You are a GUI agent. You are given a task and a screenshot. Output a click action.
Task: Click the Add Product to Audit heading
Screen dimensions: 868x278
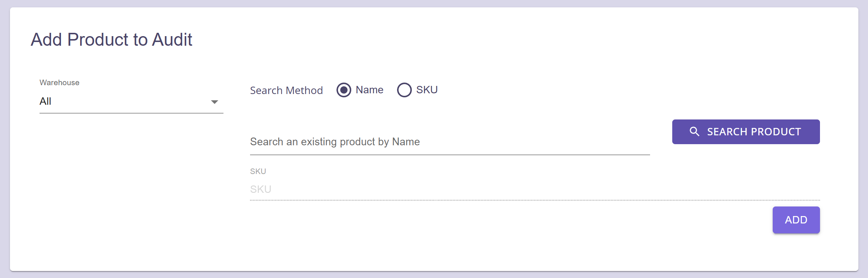pos(111,39)
